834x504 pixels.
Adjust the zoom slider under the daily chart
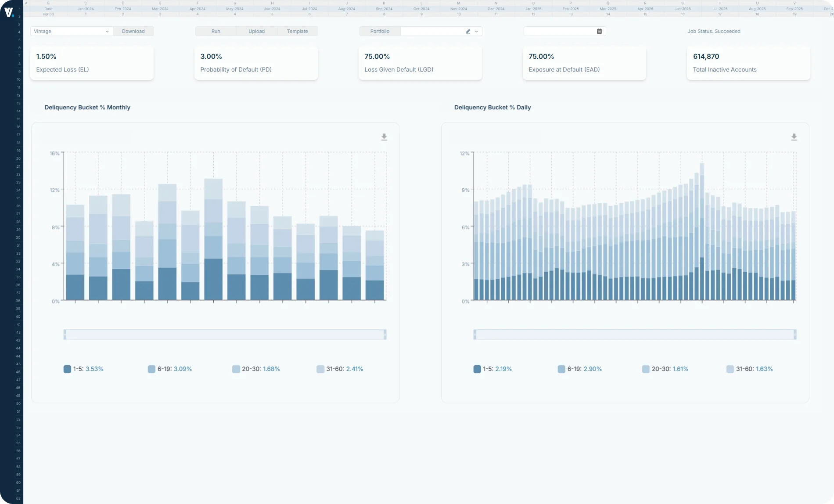pyautogui.click(x=634, y=334)
